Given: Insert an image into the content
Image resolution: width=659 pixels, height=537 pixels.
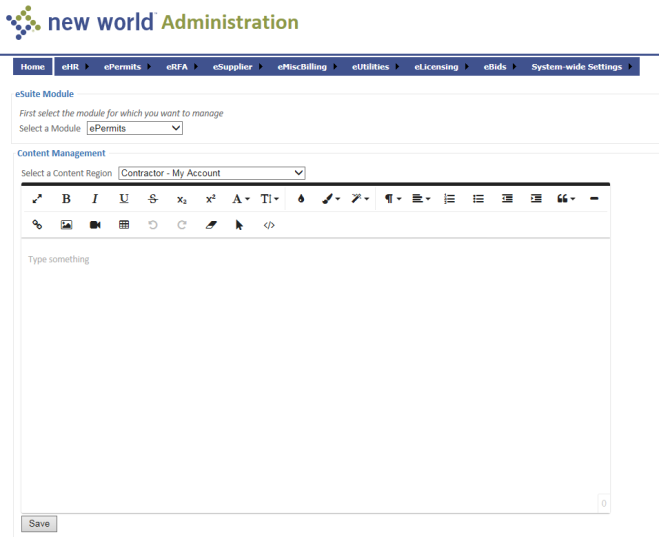Looking at the screenshot, I should tap(66, 225).
